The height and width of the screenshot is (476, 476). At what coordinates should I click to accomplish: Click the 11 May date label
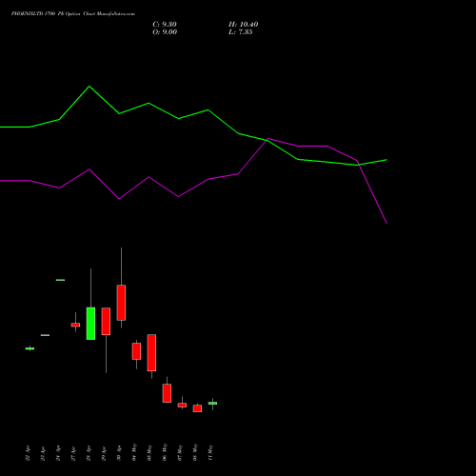point(210,452)
